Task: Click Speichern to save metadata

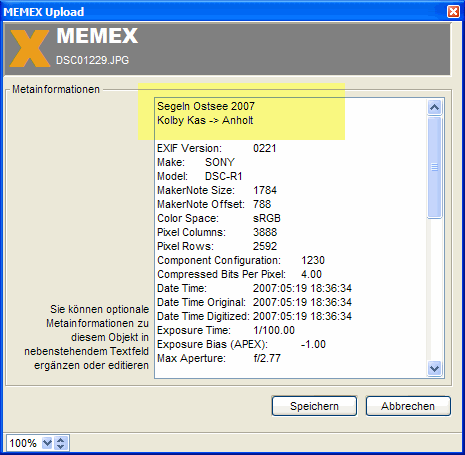Action: (314, 406)
